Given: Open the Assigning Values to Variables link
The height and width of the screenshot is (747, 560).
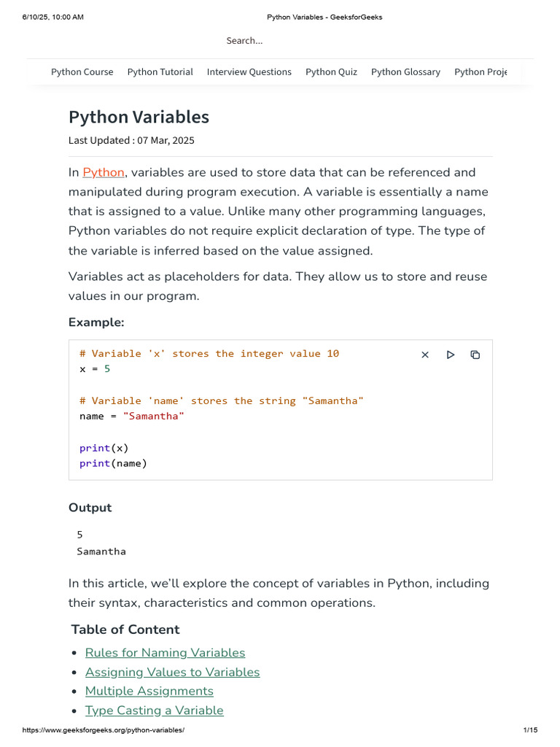Looking at the screenshot, I should 172,672.
